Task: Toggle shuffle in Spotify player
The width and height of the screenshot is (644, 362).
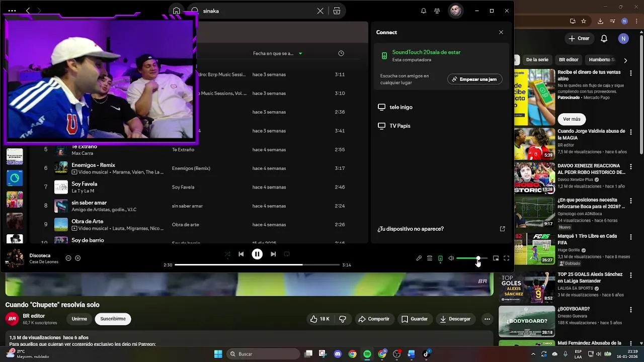Action: [x=227, y=254]
